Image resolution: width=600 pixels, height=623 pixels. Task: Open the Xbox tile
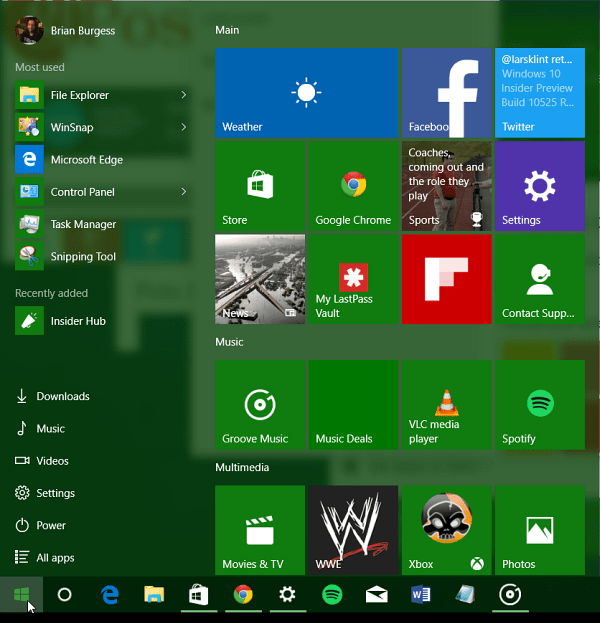(447, 530)
